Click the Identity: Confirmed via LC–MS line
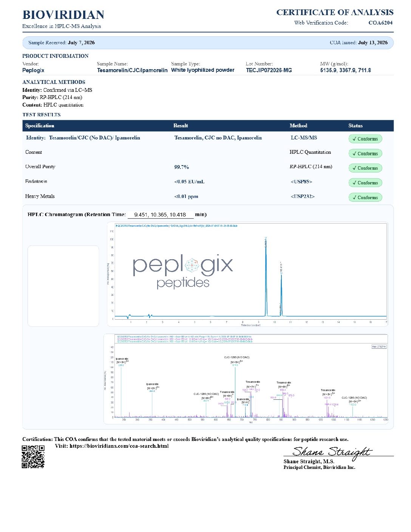 tap(57, 90)
